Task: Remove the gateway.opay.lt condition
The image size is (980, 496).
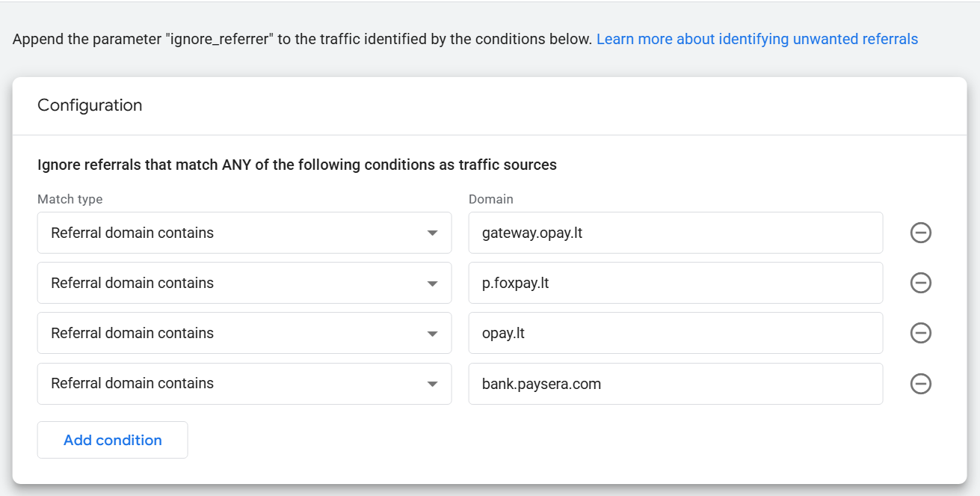Action: coord(920,233)
